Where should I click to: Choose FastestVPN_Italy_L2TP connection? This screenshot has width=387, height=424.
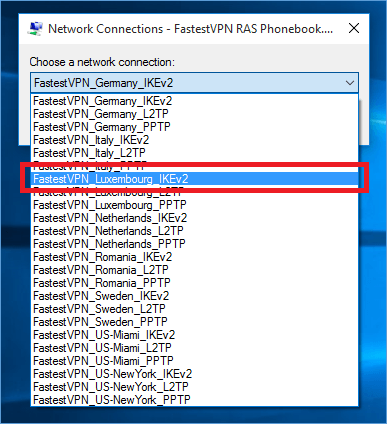coord(194,153)
